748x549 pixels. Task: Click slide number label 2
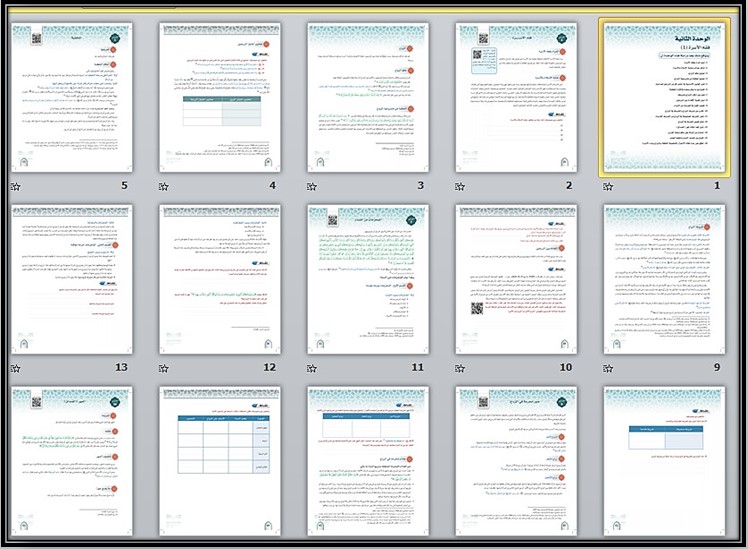pos(569,186)
